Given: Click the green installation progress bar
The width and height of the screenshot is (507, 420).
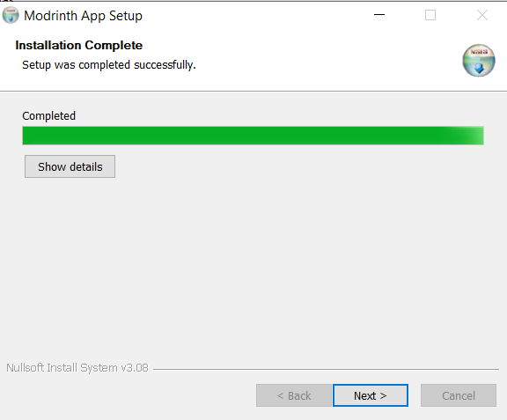Looking at the screenshot, I should pos(253,136).
